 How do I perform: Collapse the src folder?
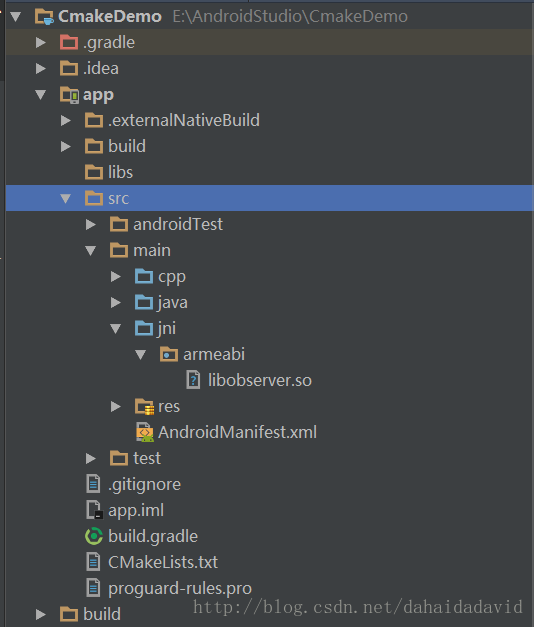(66, 198)
